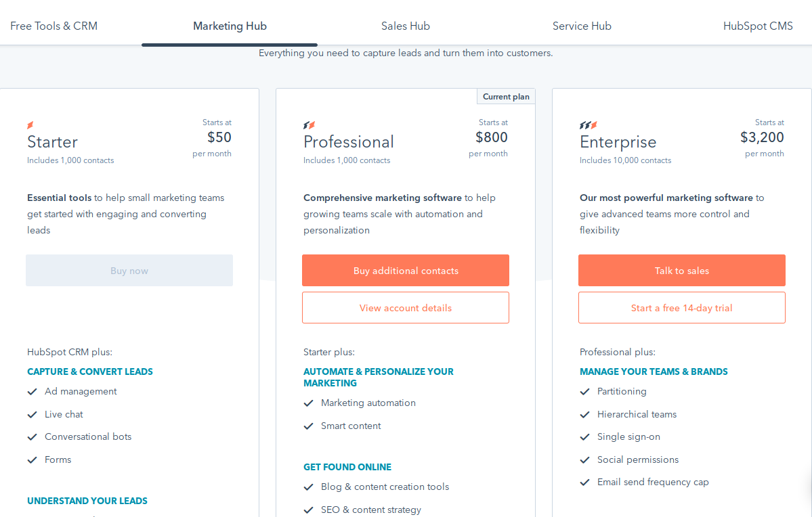
Task: Switch to the Free Tools & CRM tab
Action: (54, 26)
